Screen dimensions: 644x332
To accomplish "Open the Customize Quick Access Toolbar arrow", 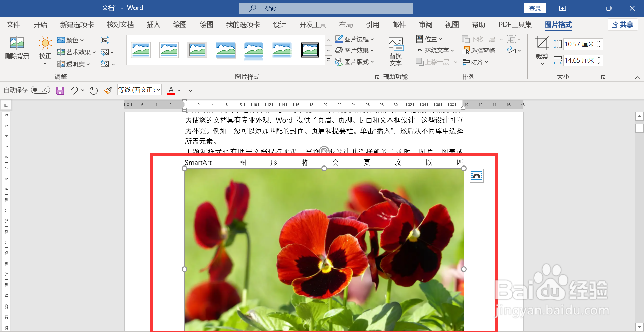I will click(190, 90).
